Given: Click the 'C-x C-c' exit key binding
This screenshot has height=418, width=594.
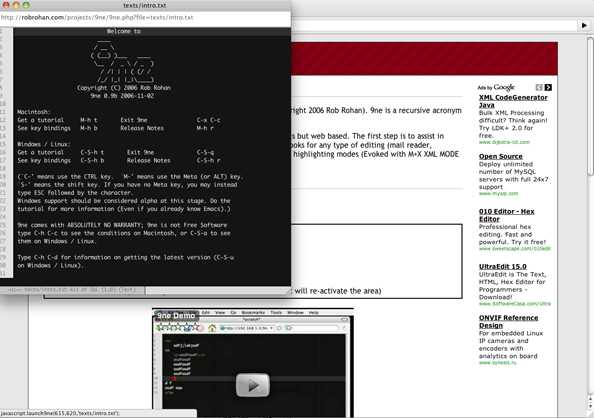Looking at the screenshot, I should point(208,120).
